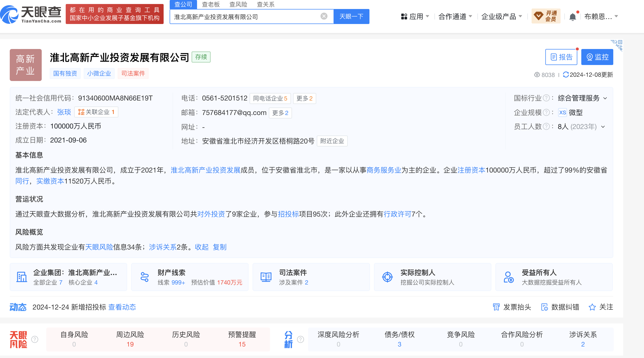Switch to 查风险 search tab

pyautogui.click(x=238, y=4)
